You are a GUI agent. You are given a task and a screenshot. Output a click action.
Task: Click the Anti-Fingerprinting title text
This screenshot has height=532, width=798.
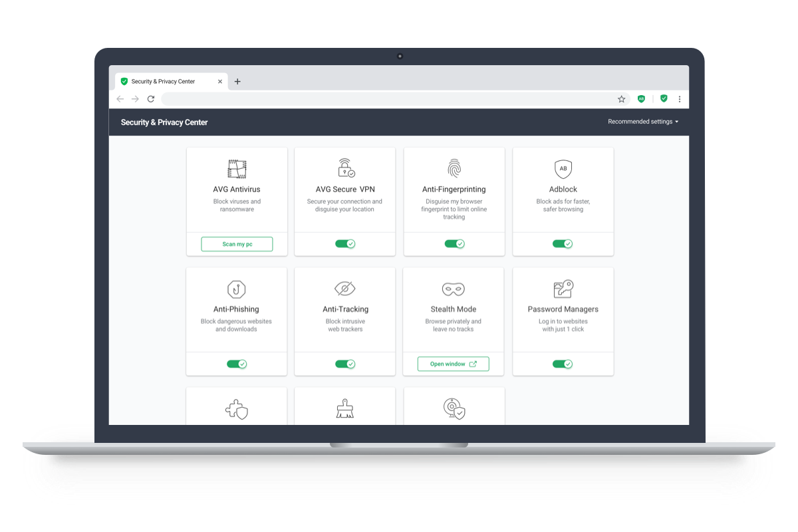[x=454, y=190]
